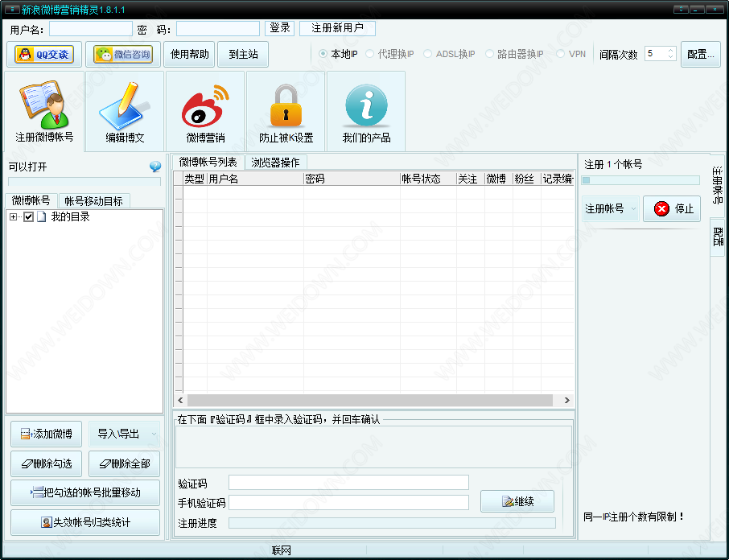The height and width of the screenshot is (560, 729).
Task: Click the 手机验证码 input field
Action: coord(348,502)
